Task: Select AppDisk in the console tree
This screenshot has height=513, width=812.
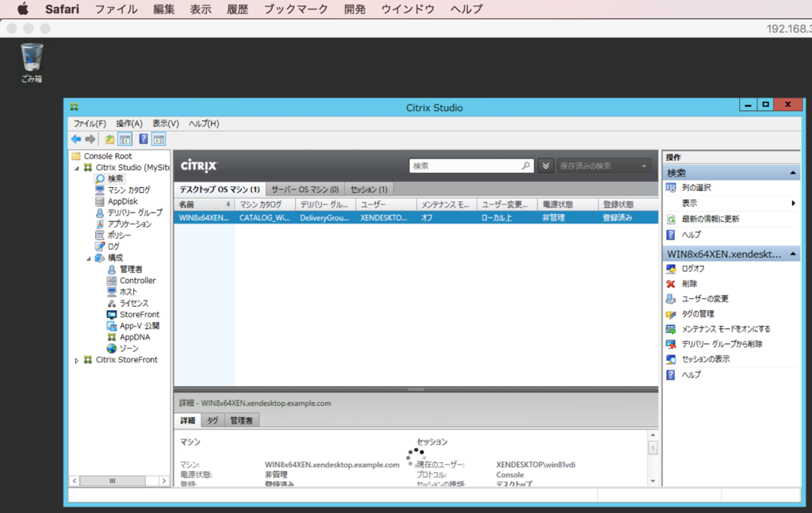Action: click(123, 201)
